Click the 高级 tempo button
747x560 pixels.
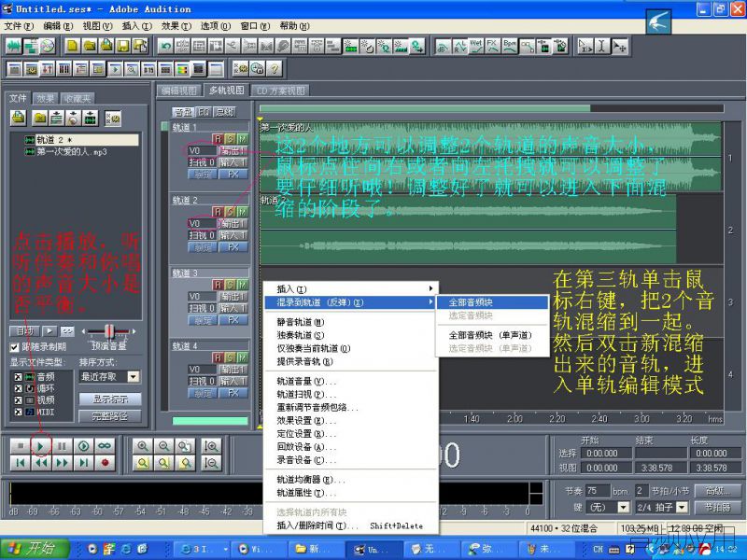coord(717,491)
